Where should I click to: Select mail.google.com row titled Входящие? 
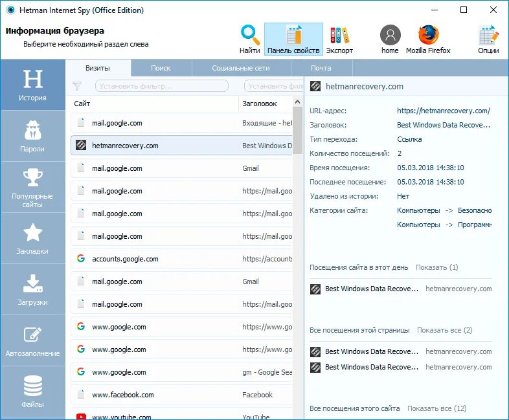click(x=182, y=123)
